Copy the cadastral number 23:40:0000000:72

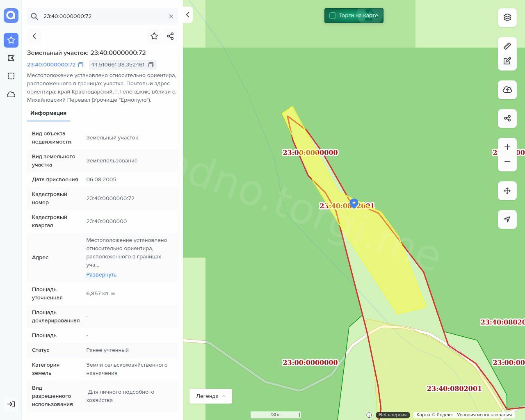(81, 65)
